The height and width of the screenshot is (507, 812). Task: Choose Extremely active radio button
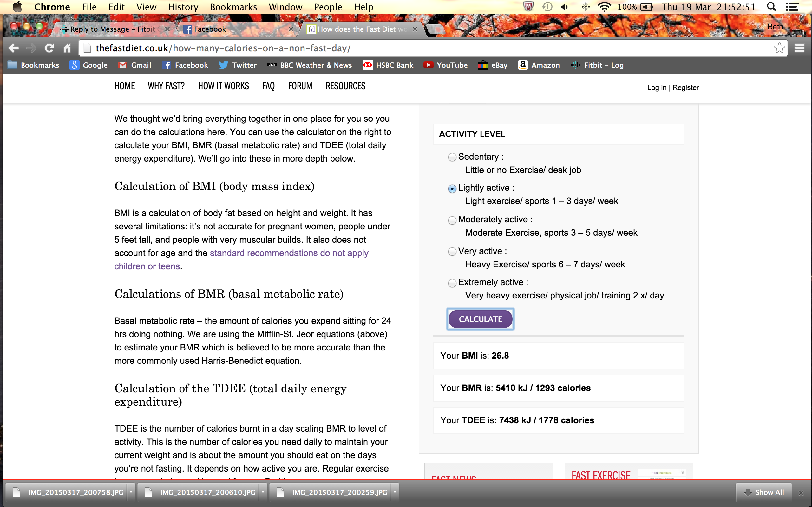point(452,283)
